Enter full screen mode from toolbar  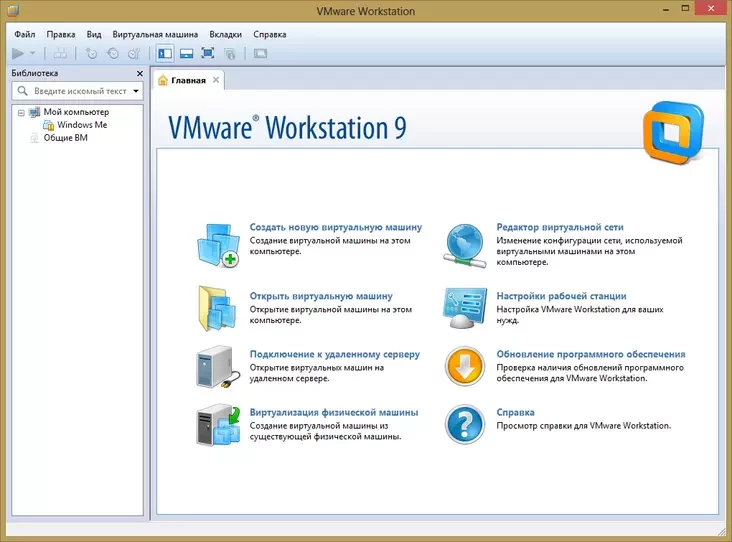click(208, 53)
